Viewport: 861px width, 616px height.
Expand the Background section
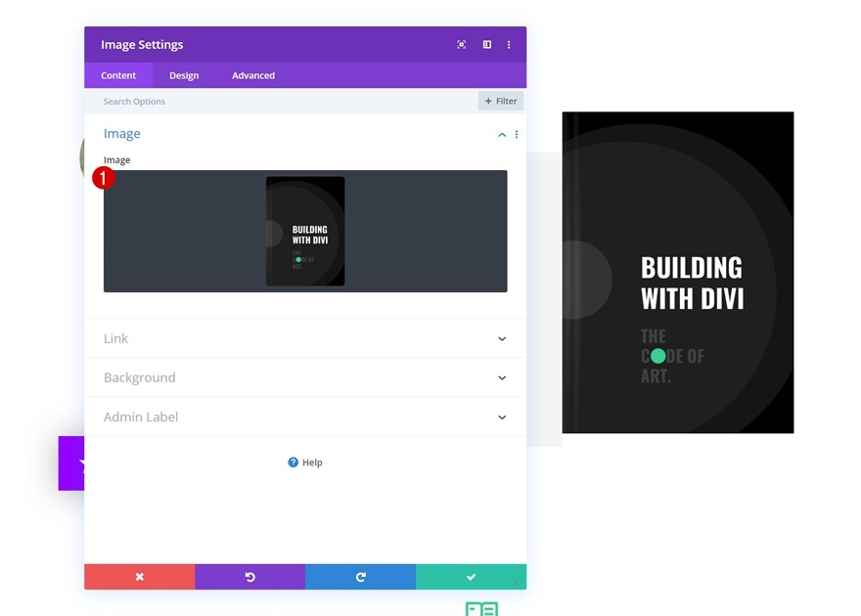pyautogui.click(x=305, y=378)
